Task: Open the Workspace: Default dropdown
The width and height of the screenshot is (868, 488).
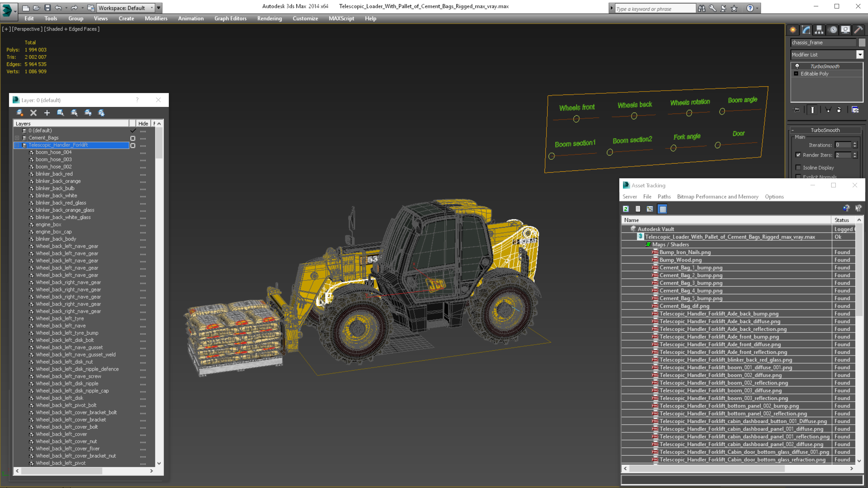Action: (125, 8)
